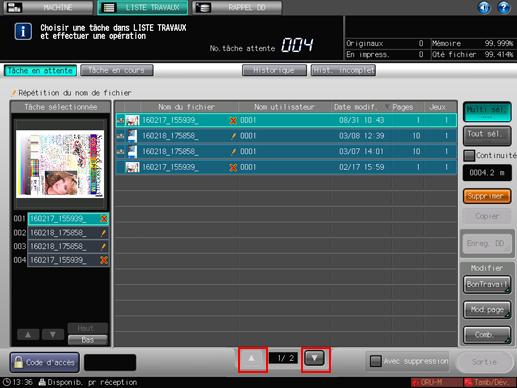Screen dimensions: 517x388
Task: Open BonTravail under Modifier
Action: [x=487, y=284]
